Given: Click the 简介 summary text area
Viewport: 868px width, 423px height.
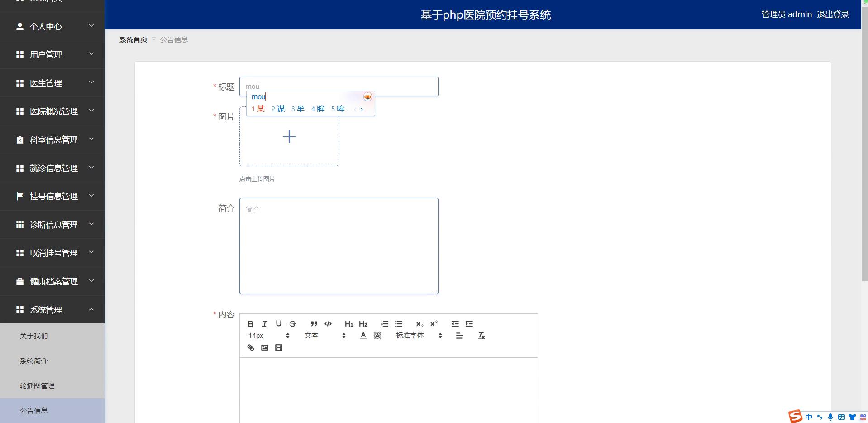Looking at the screenshot, I should pyautogui.click(x=339, y=246).
